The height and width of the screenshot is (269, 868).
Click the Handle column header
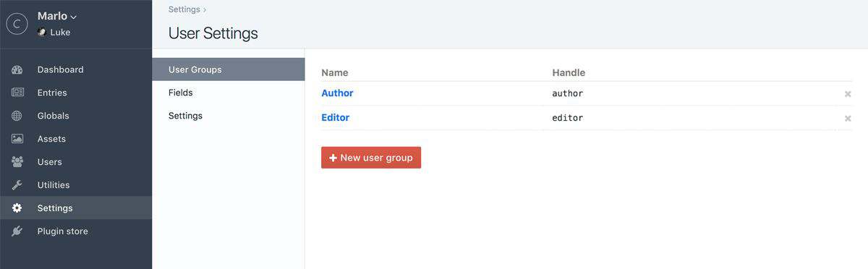coord(569,72)
